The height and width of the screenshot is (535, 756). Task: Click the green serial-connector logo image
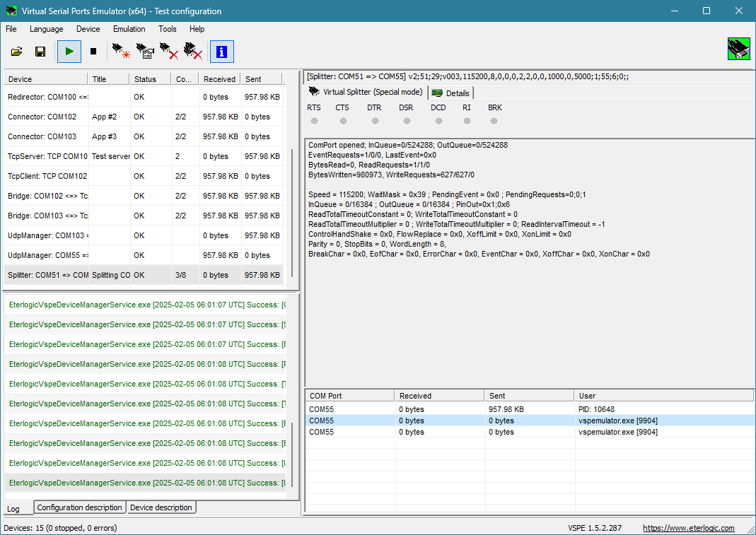click(738, 49)
